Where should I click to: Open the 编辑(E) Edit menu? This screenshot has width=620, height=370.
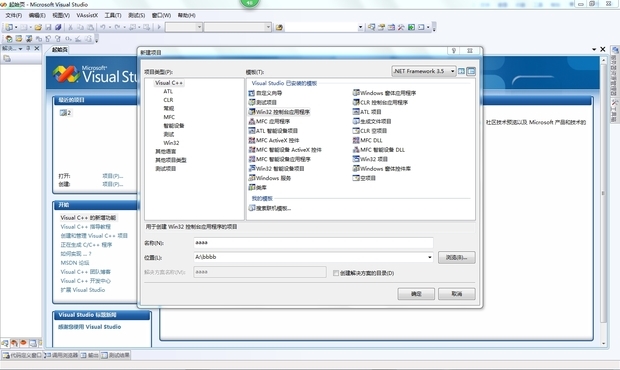37,15
